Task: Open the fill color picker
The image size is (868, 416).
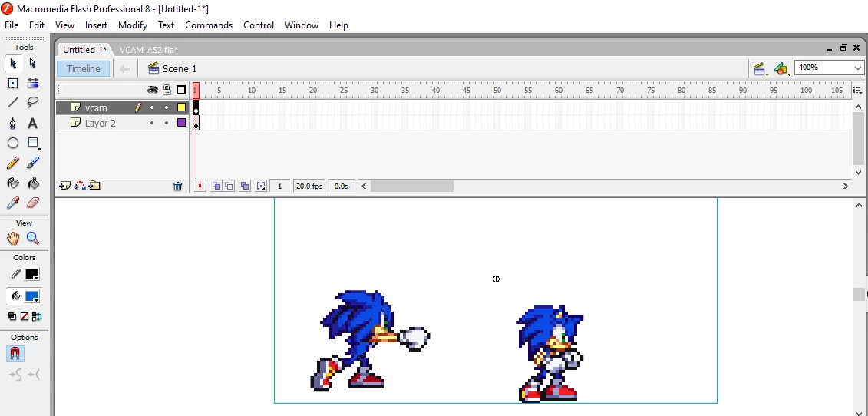Action: click(x=32, y=296)
